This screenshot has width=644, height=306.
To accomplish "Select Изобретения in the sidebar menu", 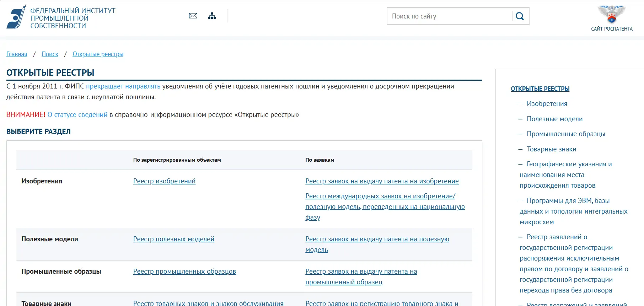I will coord(547,104).
